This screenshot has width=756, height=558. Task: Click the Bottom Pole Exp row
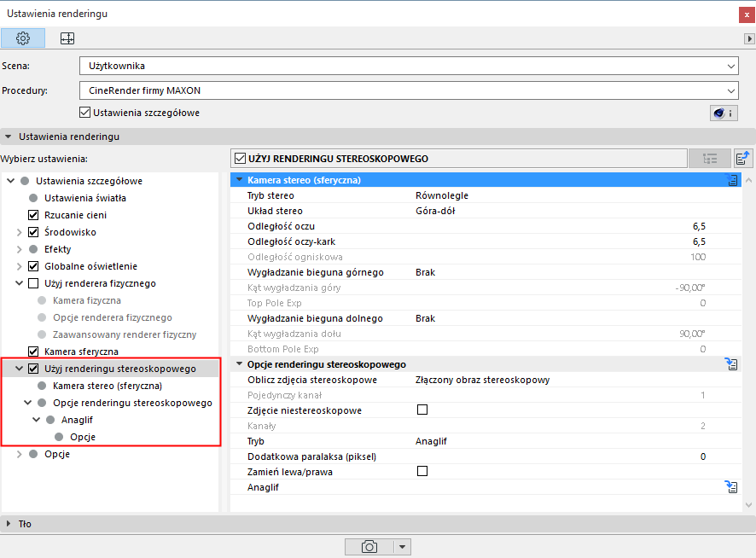click(486, 349)
